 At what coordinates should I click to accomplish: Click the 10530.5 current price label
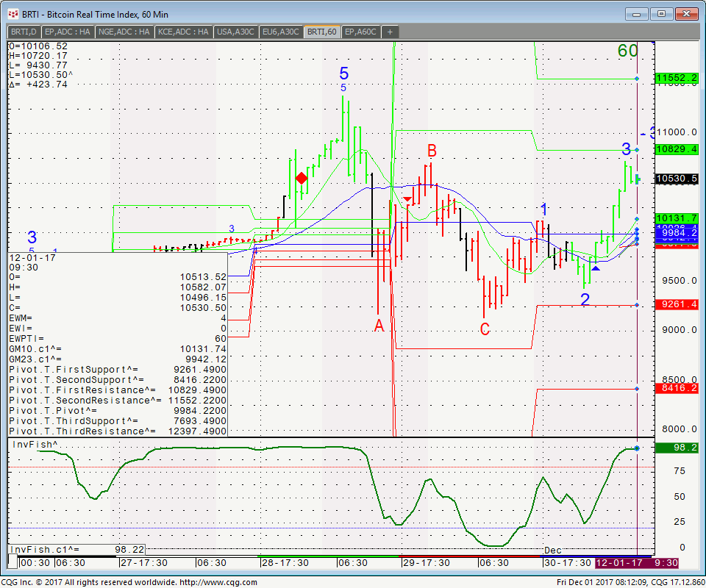[677, 179]
